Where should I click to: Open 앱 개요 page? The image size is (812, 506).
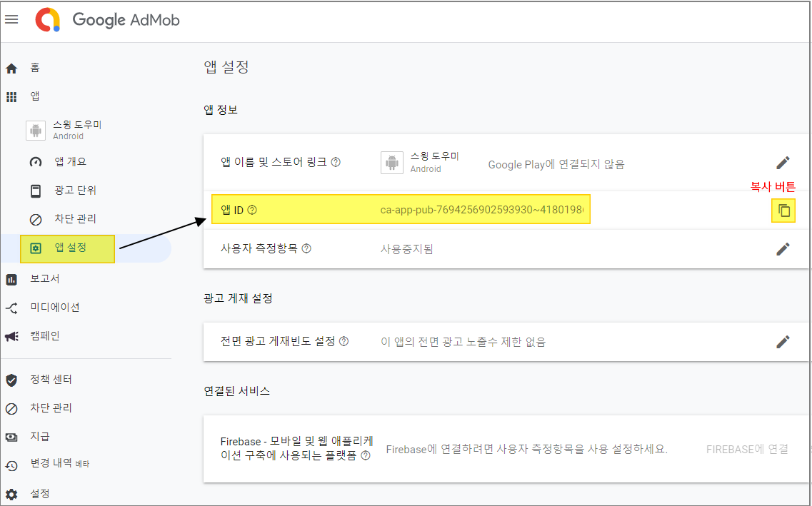[x=70, y=162]
